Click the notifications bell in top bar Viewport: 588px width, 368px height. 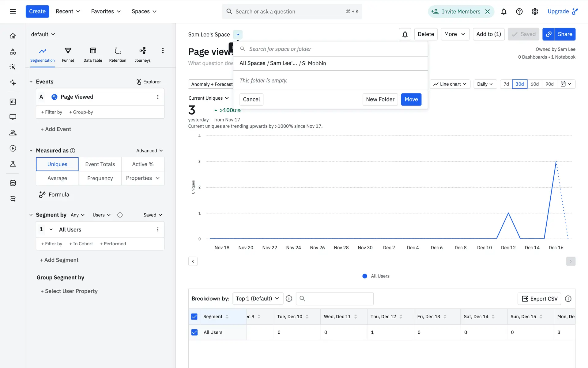(503, 12)
